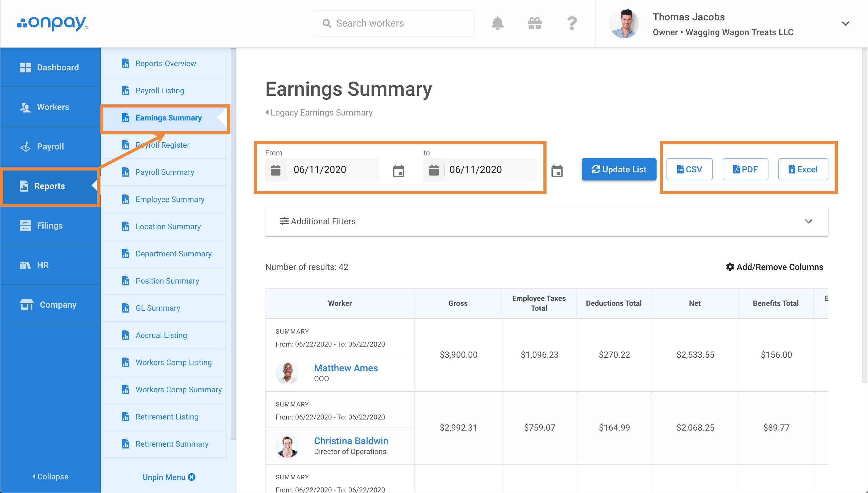Open Department Summary report
868x493 pixels.
(x=164, y=254)
